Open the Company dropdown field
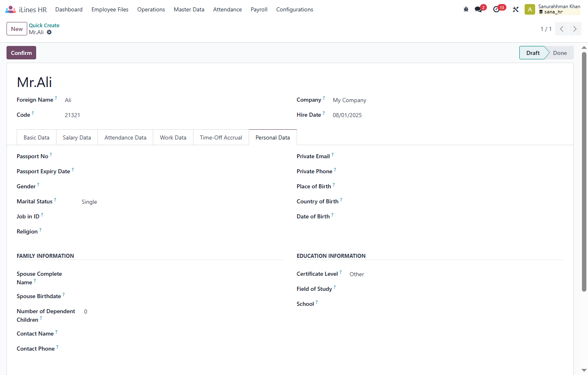The image size is (588, 375). pos(448,100)
